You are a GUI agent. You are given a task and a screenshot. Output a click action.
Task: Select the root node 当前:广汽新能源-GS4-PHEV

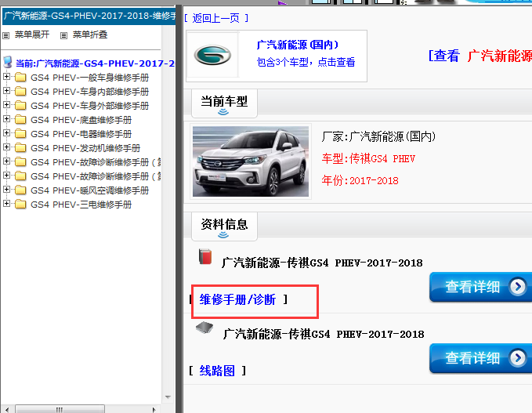(95, 63)
